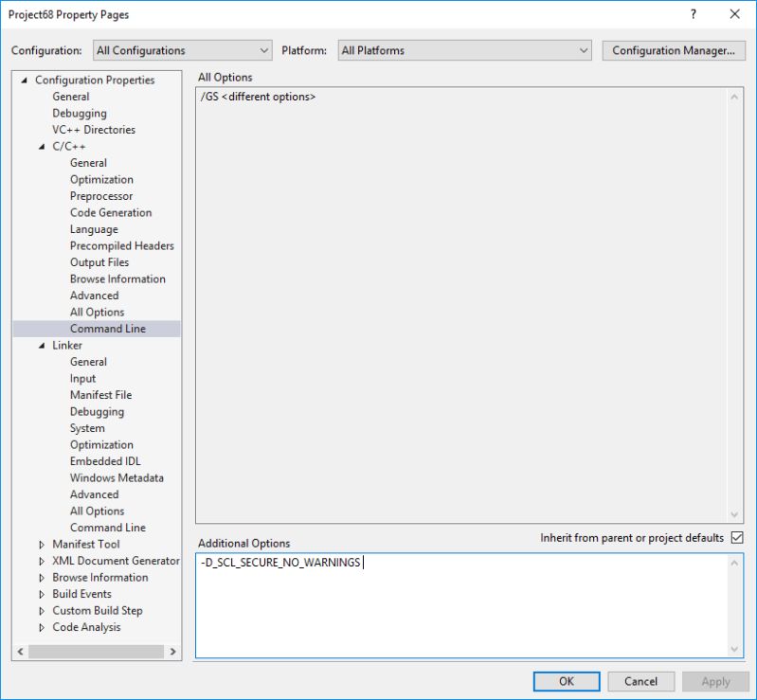
Task: Expand the Custom Build Step node
Action: click(42, 611)
